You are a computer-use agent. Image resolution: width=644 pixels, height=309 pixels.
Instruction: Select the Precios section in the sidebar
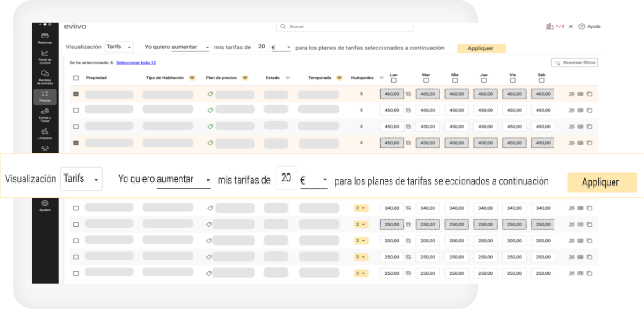point(45,96)
